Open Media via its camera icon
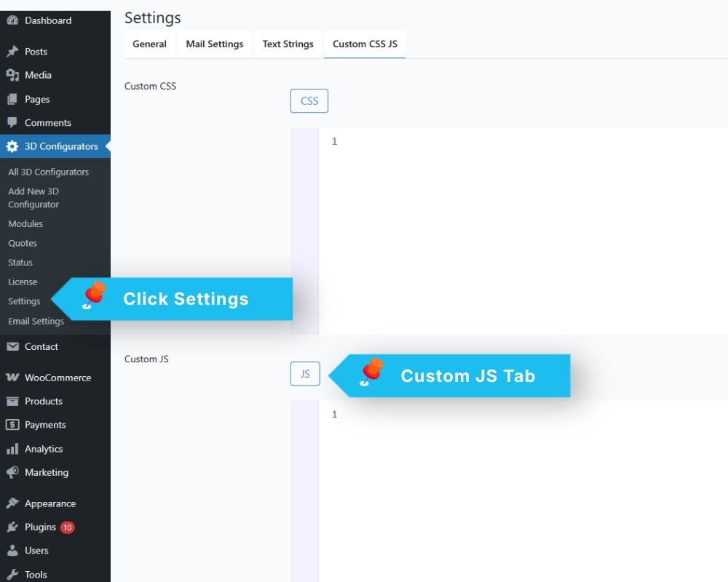 click(x=12, y=75)
